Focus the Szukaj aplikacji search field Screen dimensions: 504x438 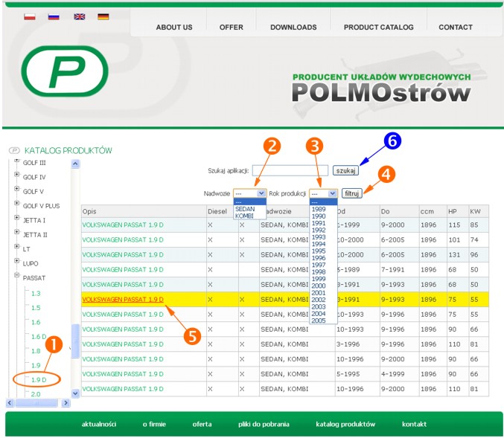click(290, 170)
